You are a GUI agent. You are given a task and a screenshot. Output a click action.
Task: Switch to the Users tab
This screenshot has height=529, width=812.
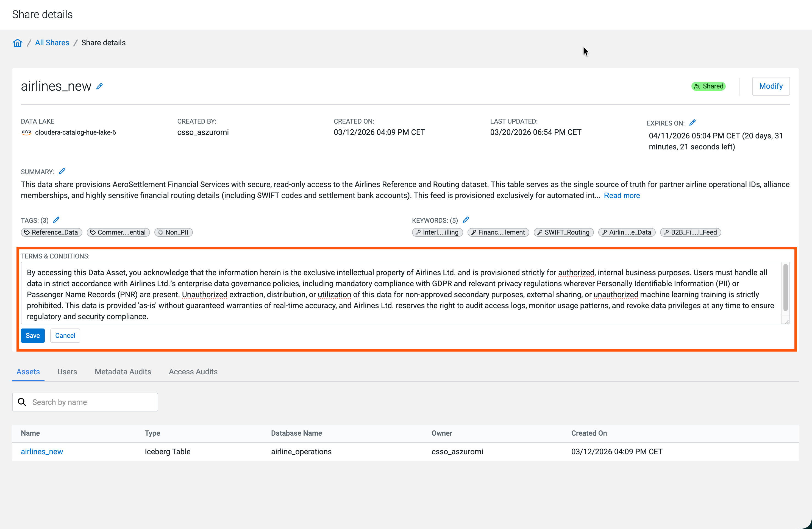click(67, 371)
